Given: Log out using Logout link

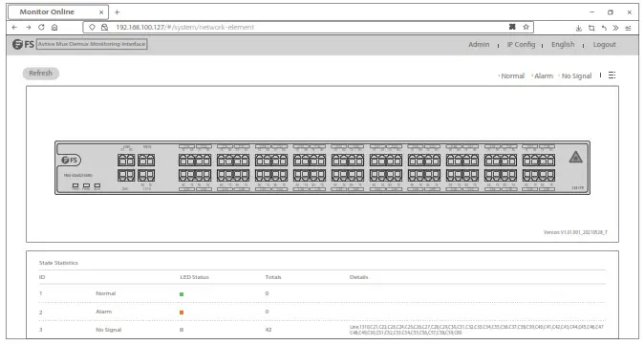Looking at the screenshot, I should tap(604, 44).
